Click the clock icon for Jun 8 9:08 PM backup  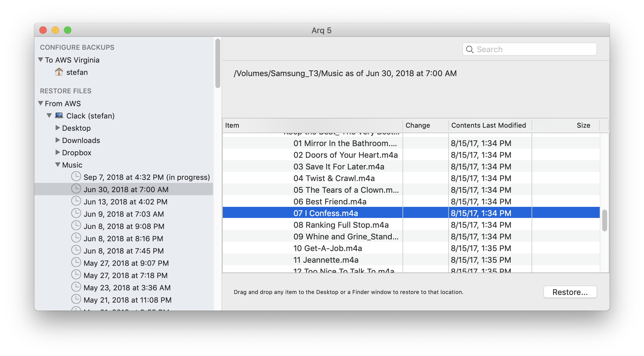coord(76,226)
